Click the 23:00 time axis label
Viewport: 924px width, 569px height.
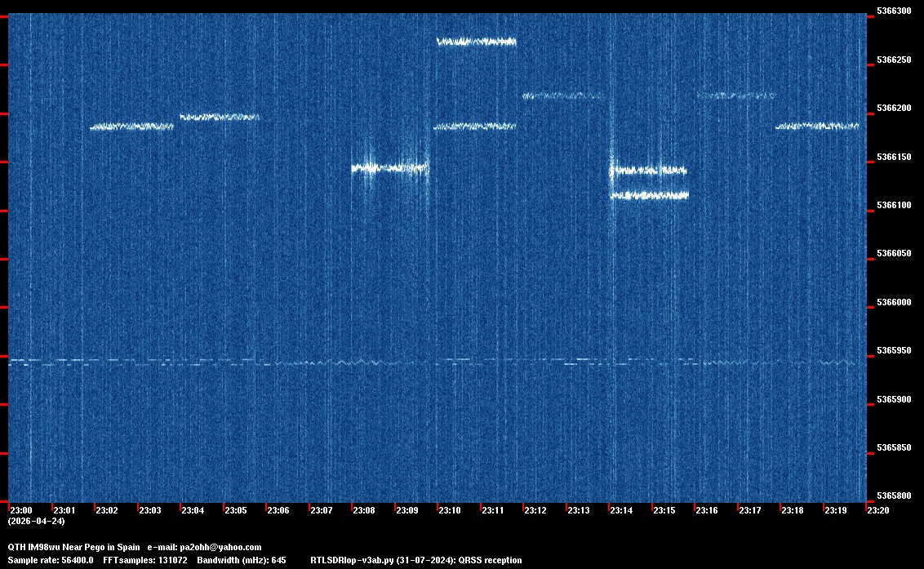tap(21, 510)
